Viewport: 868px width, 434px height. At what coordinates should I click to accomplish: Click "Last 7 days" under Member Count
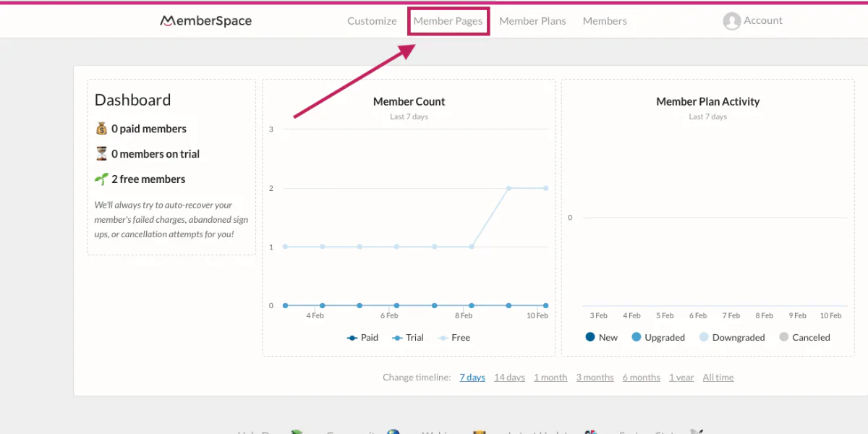point(409,116)
